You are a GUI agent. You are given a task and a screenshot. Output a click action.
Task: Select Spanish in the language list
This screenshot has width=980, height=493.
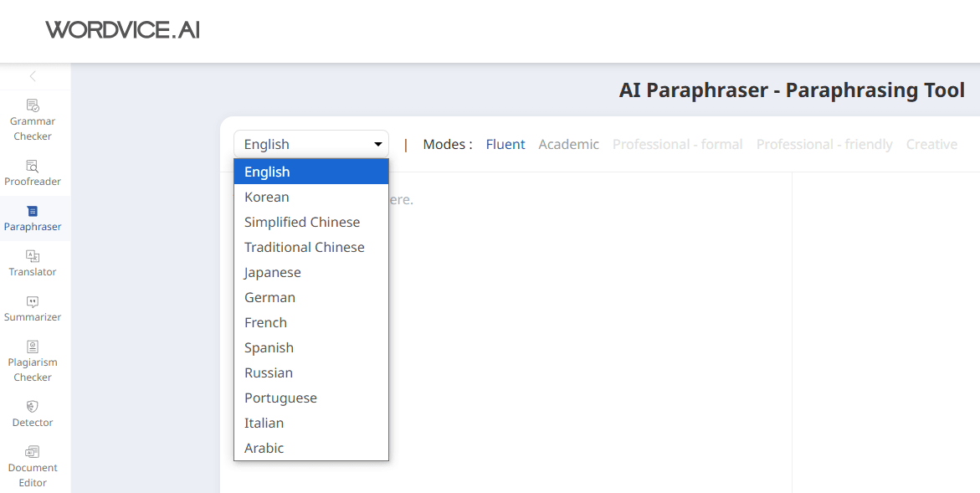click(x=269, y=347)
